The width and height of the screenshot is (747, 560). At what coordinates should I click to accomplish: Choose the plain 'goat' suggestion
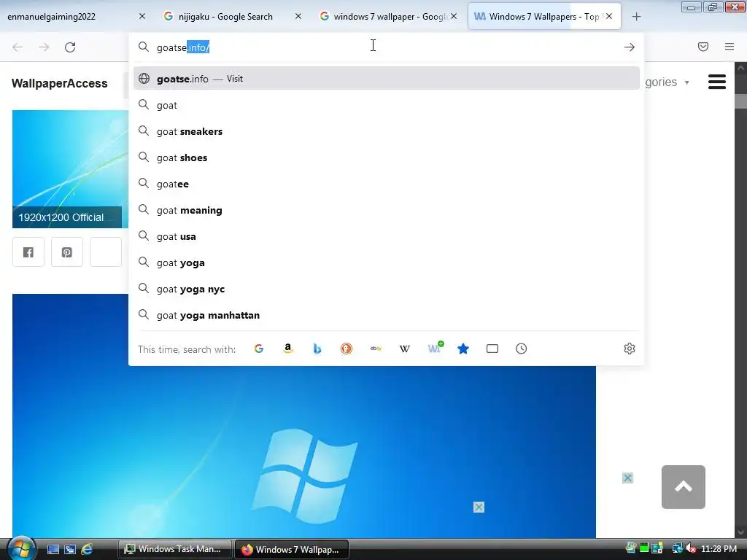[x=387, y=105]
